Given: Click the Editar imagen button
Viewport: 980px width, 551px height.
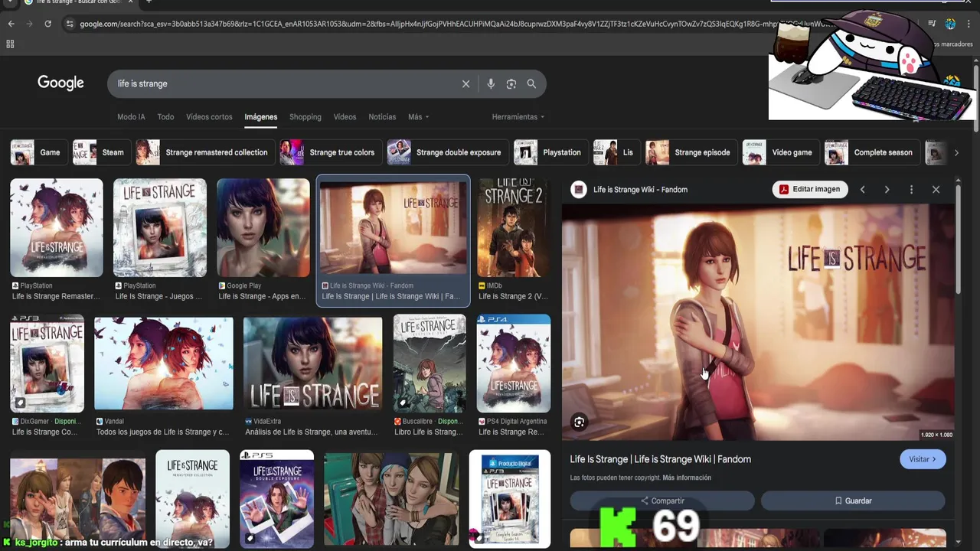Looking at the screenshot, I should pos(809,190).
